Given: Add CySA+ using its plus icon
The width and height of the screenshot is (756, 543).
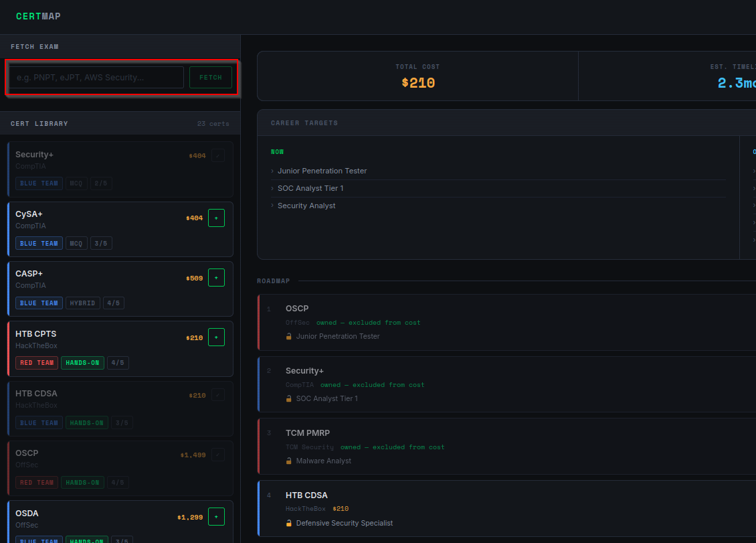Looking at the screenshot, I should click(216, 218).
